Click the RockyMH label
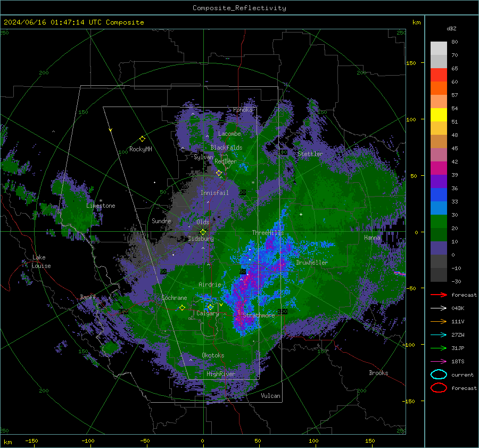The width and height of the screenshot is (479, 448). point(141,149)
